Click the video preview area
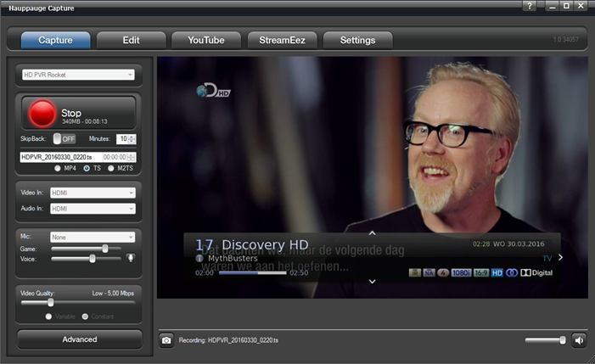 (x=373, y=177)
